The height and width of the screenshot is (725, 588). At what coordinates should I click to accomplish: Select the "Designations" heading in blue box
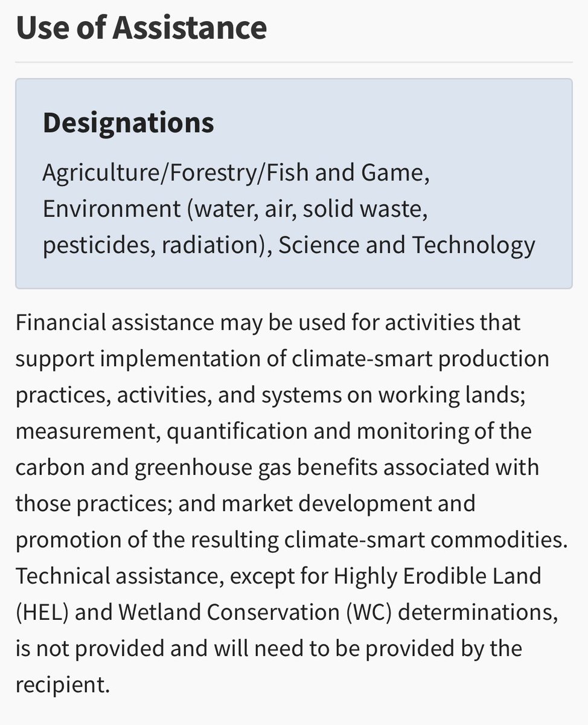click(128, 123)
